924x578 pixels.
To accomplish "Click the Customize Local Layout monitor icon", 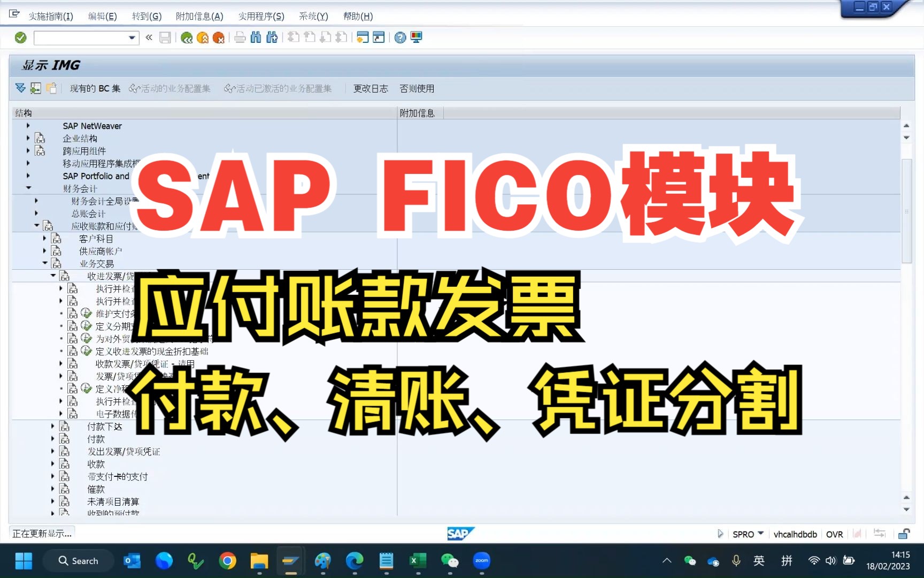I will click(417, 37).
